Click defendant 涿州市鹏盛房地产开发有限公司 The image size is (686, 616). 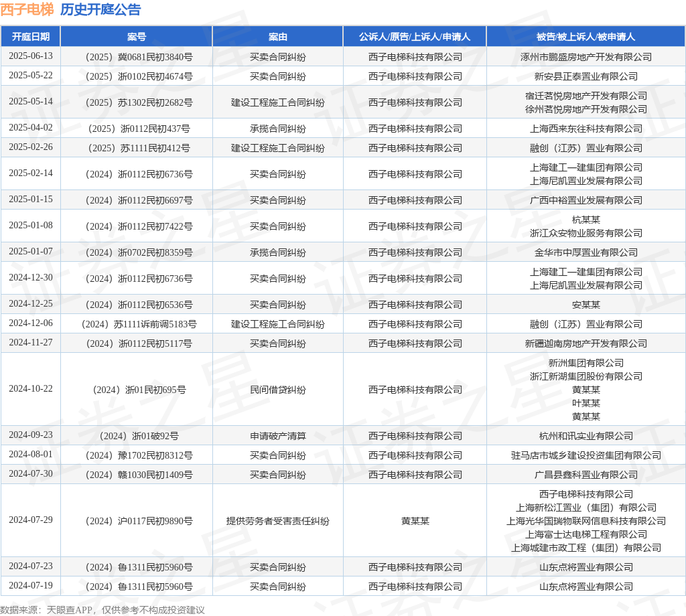pyautogui.click(x=586, y=57)
